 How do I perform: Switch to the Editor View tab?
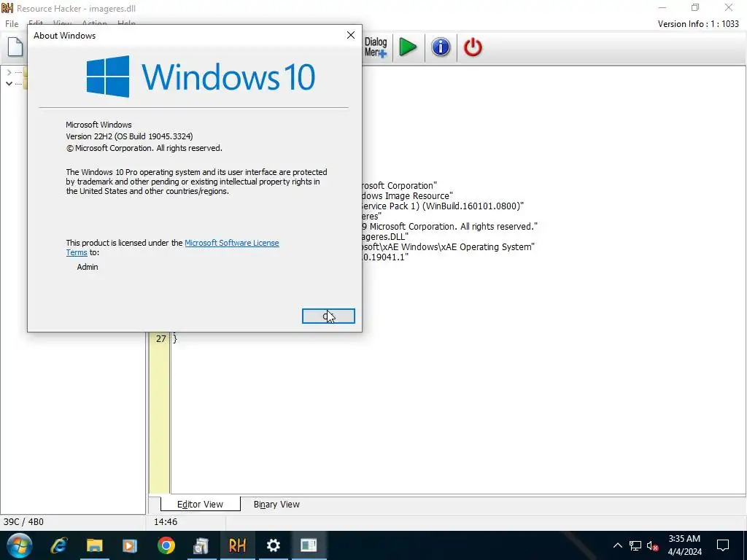pos(200,505)
